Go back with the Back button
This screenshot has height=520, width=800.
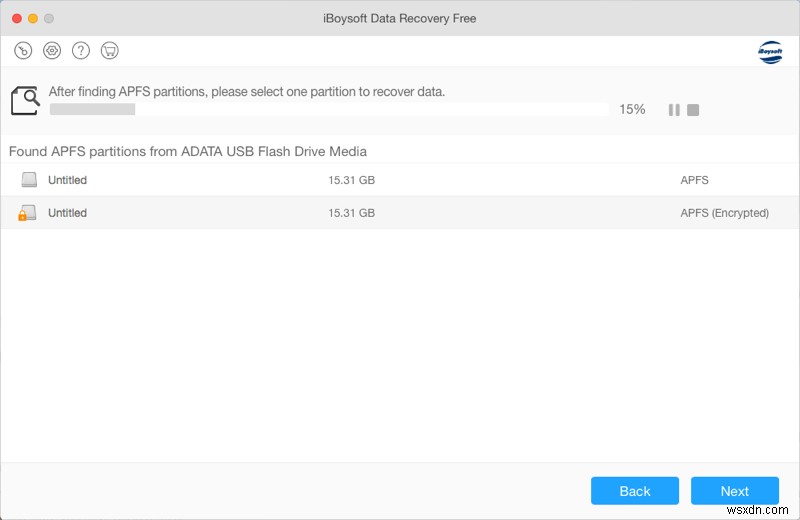pos(635,491)
